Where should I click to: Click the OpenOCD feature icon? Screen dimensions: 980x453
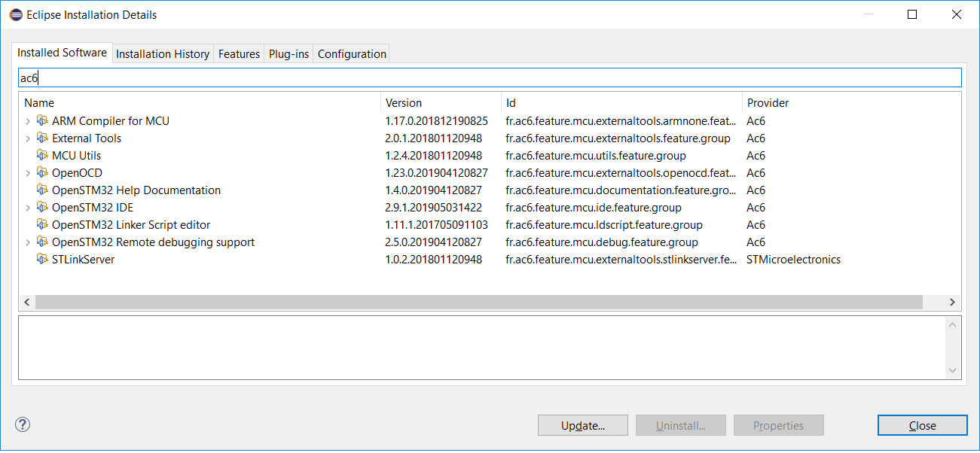click(42, 173)
